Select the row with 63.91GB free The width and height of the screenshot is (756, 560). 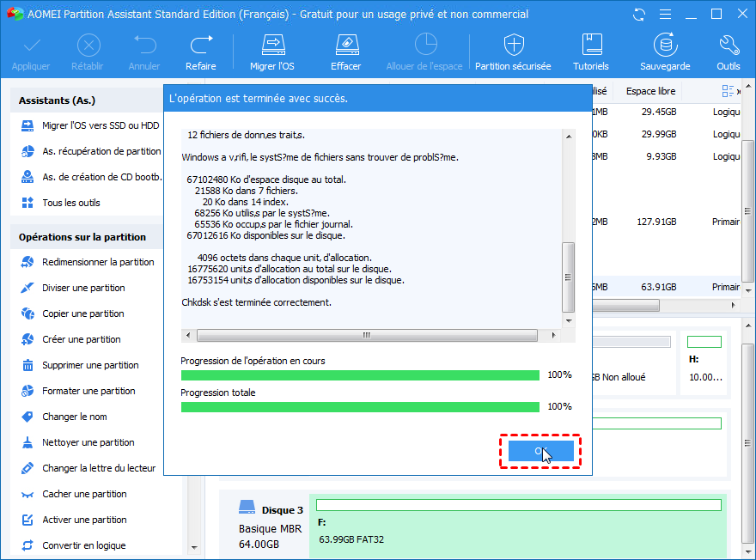667,287
